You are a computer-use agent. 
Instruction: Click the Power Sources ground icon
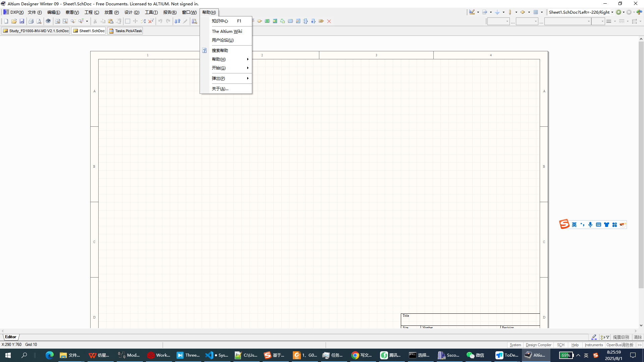(497, 12)
